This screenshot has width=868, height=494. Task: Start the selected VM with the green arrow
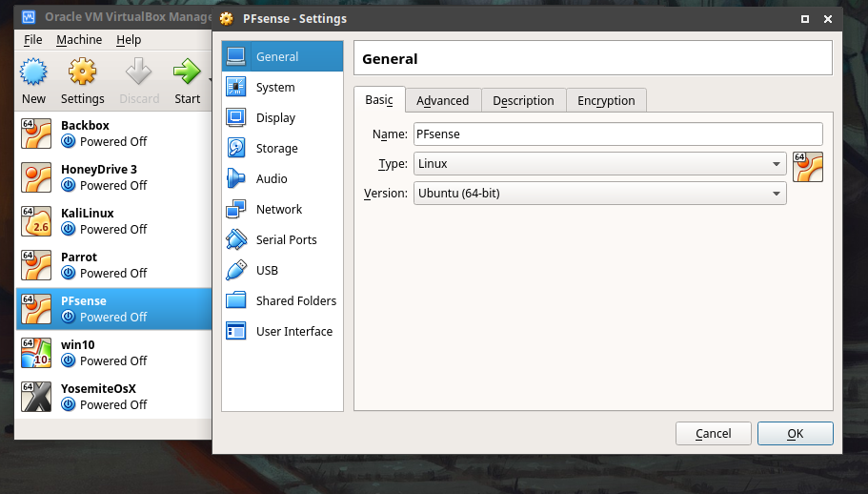[187, 72]
